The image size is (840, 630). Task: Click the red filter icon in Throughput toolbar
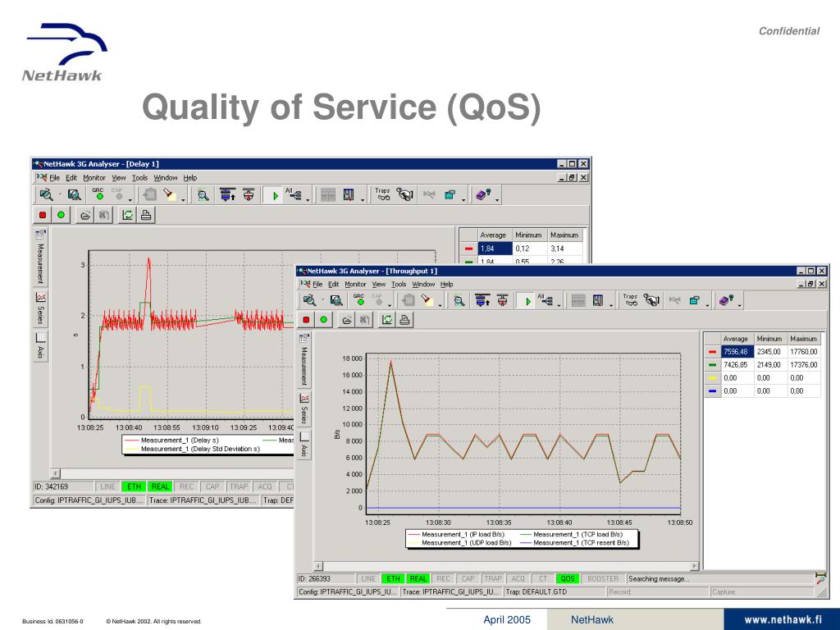[502, 300]
